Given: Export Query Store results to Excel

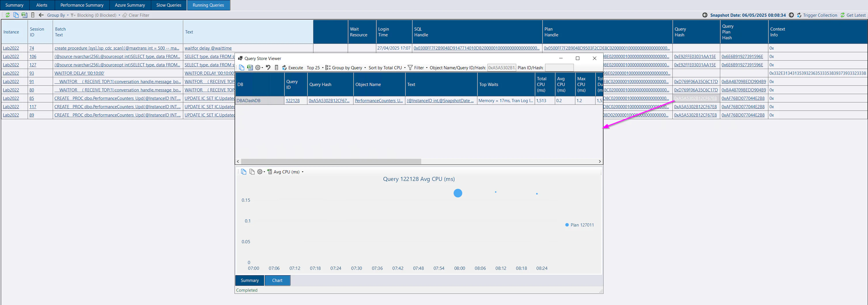Looking at the screenshot, I should tap(250, 68).
